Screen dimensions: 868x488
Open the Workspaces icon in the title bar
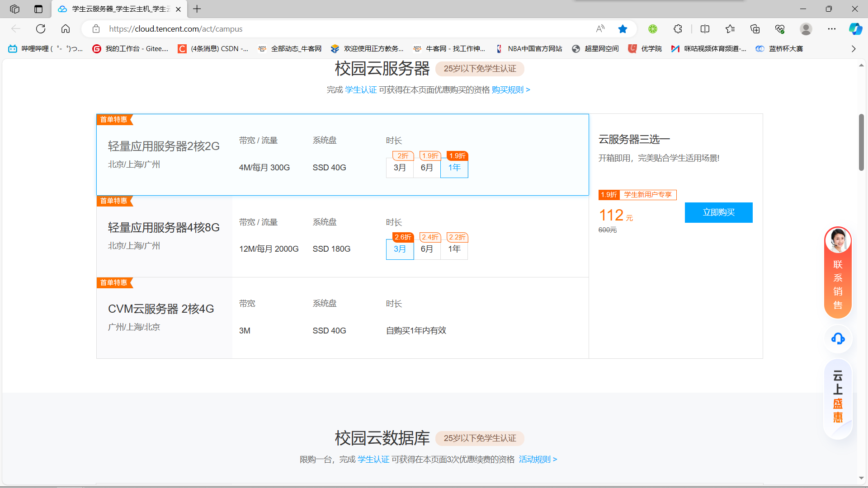pos(14,9)
